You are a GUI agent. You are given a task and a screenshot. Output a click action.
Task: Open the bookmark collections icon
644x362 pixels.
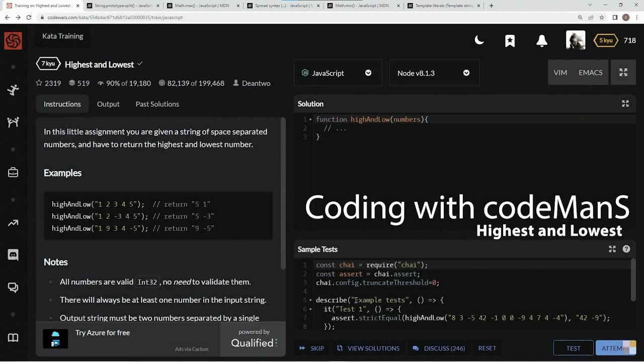point(510,41)
